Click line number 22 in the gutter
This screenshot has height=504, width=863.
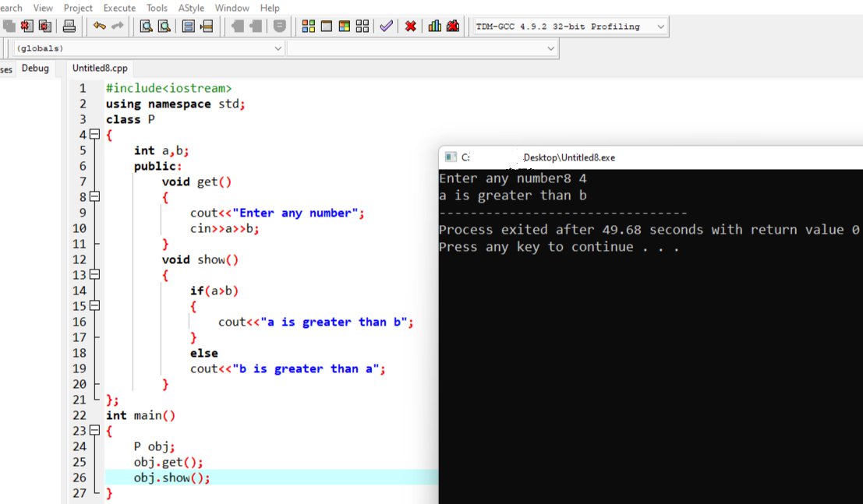pyautogui.click(x=80, y=415)
